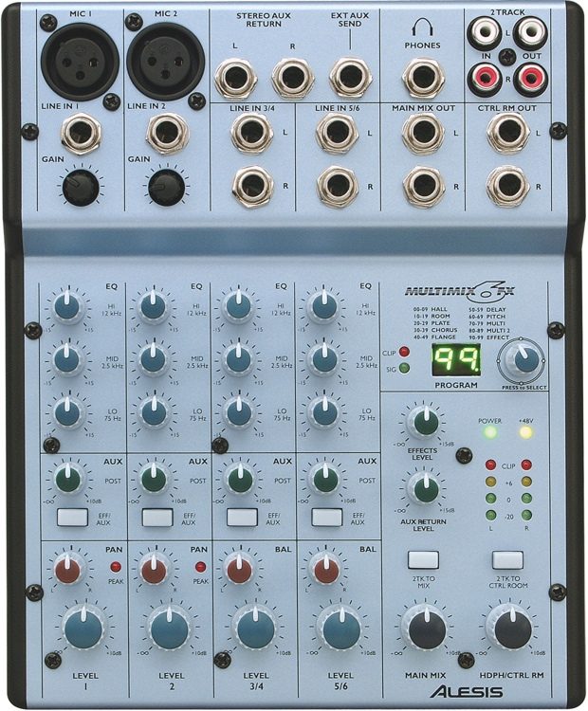The image size is (588, 711).
Task: Click channel 5/6 HI 12 kHz EQ knob
Action: 324,305
